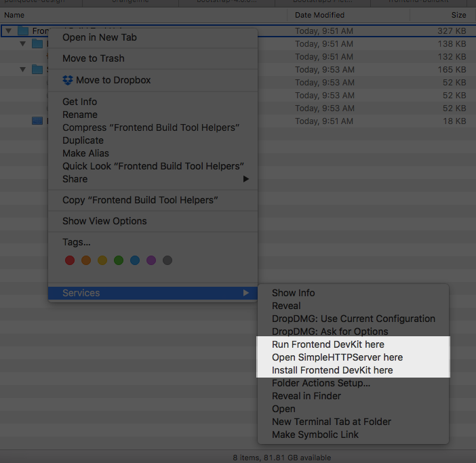The height and width of the screenshot is (463, 476).
Task: Click the top-level folder icon
Action: (x=23, y=31)
